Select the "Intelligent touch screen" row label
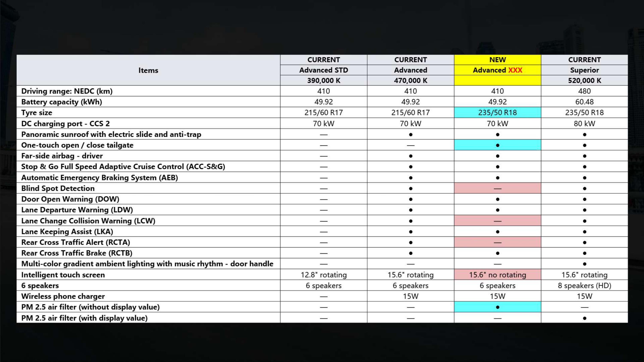Screen dimensions: 644x362 [x=63, y=275]
